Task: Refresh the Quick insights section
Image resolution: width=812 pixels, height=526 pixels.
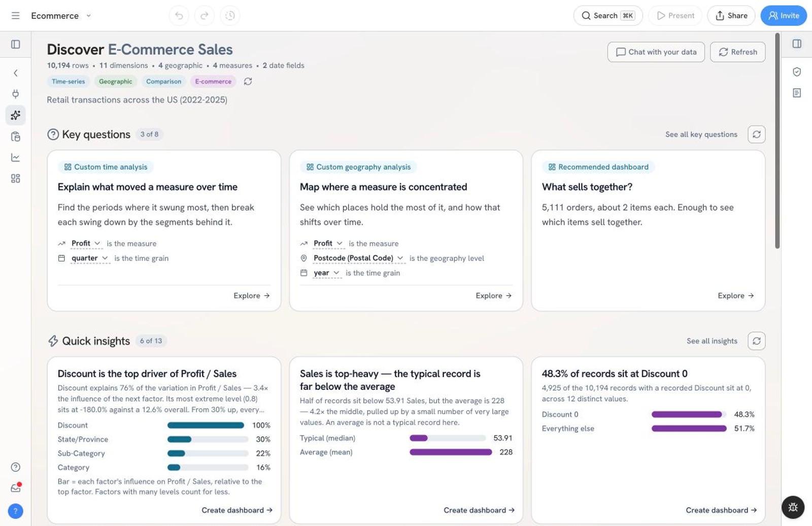Action: [x=756, y=341]
